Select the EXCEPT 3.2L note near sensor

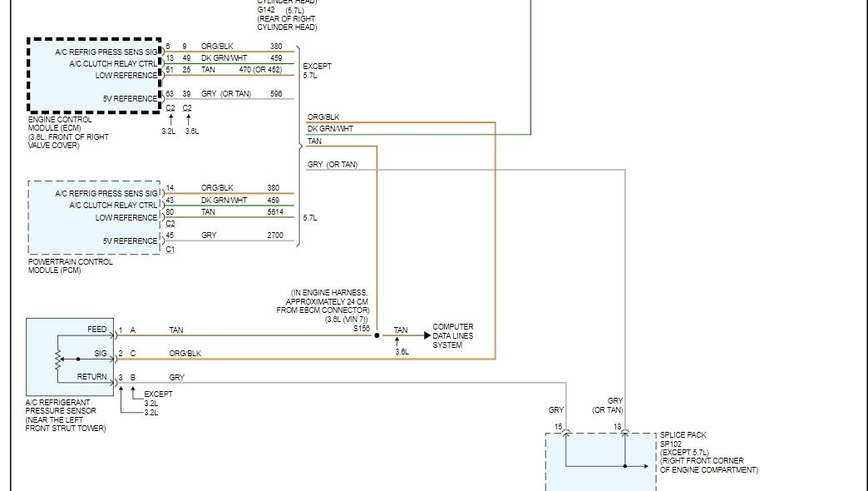158,399
